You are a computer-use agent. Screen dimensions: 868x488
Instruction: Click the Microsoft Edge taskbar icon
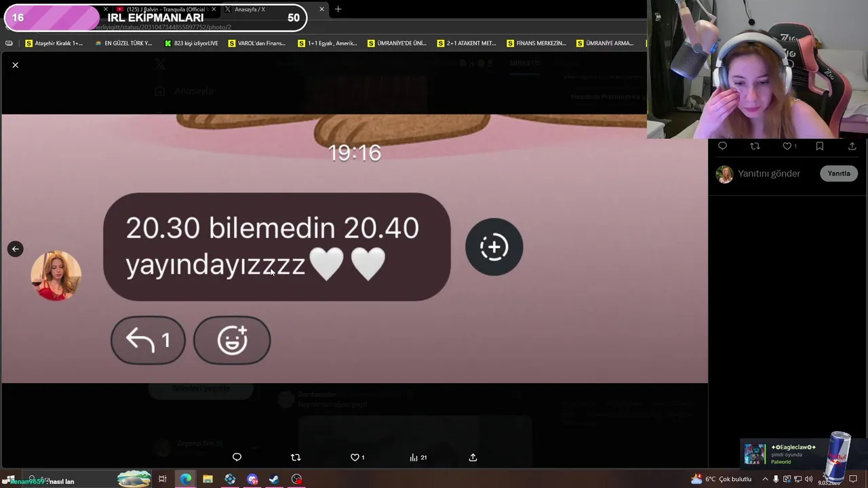pos(185,479)
